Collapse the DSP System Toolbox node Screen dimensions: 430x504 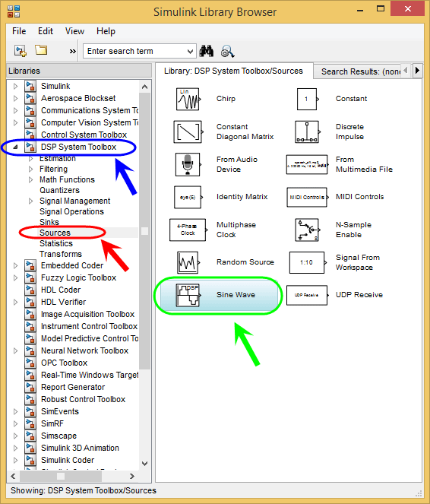[x=15, y=147]
